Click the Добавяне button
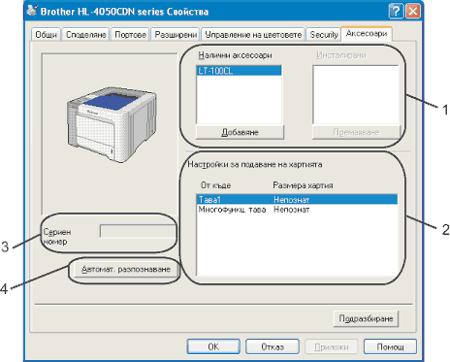Screen dimensions: 450x362 tap(240, 132)
